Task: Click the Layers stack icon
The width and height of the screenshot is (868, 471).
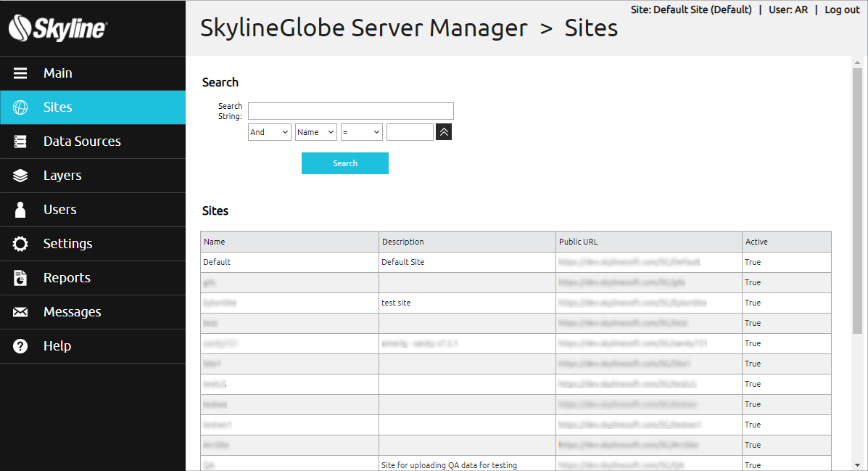Action: coord(20,176)
